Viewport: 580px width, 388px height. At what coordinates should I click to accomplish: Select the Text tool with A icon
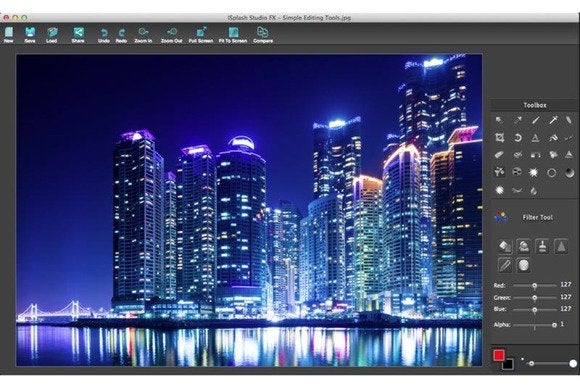pyautogui.click(x=535, y=138)
